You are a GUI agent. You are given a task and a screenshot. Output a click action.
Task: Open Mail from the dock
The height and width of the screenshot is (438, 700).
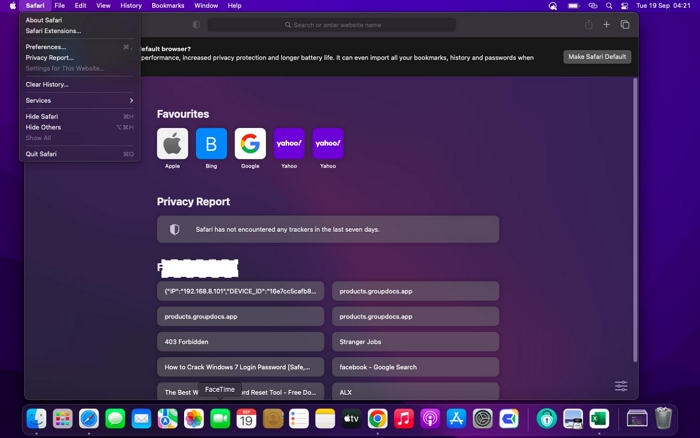[x=142, y=419]
